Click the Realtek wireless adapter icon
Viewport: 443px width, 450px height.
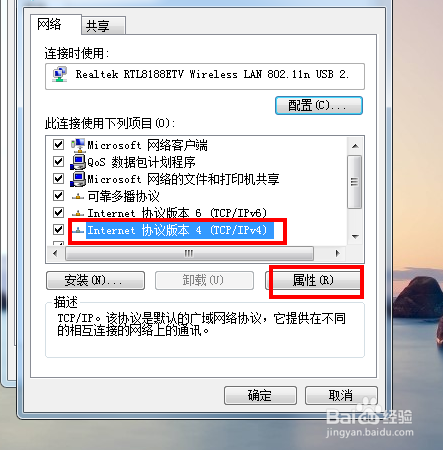[60, 75]
